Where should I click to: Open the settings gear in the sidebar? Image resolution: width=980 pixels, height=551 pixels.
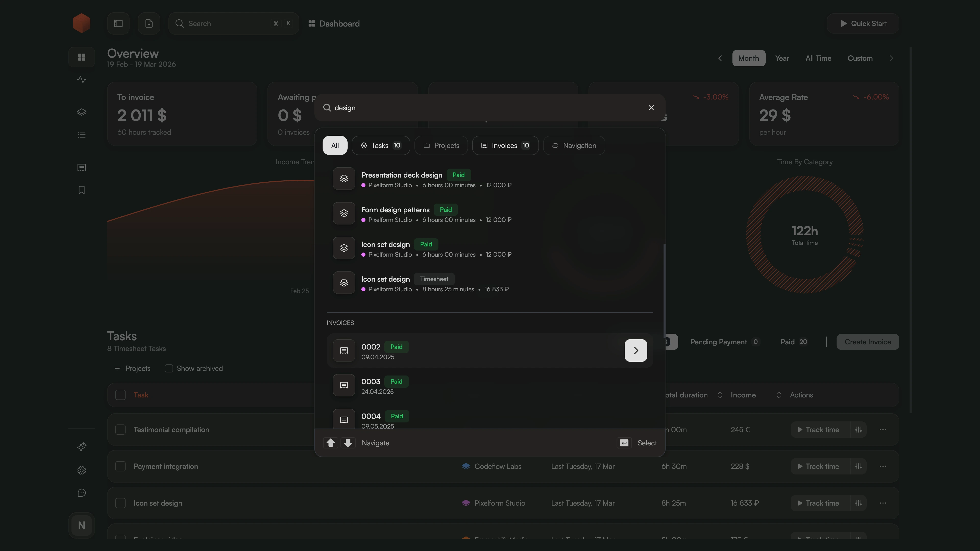click(x=81, y=470)
